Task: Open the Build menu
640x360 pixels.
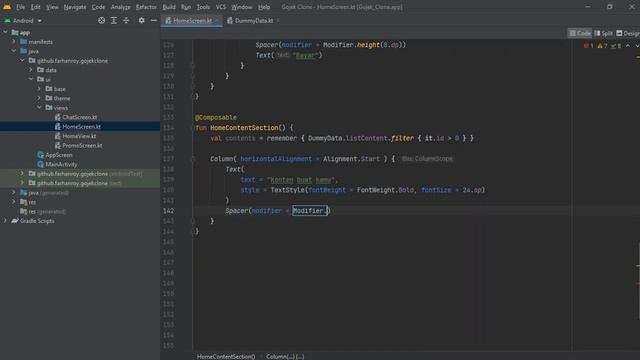Action: click(169, 7)
